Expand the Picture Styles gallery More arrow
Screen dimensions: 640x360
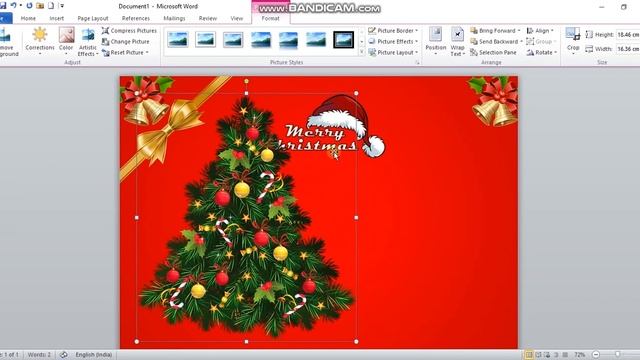tap(362, 52)
